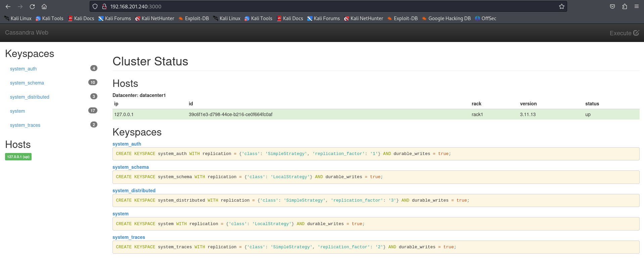
Task: Click the rack1 table cell
Action: click(x=477, y=114)
